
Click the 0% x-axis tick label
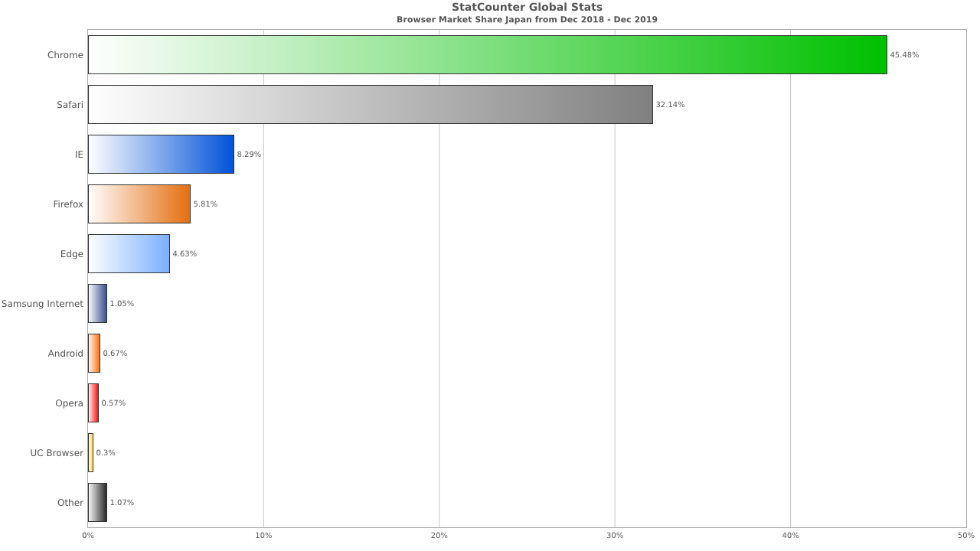pos(87,535)
